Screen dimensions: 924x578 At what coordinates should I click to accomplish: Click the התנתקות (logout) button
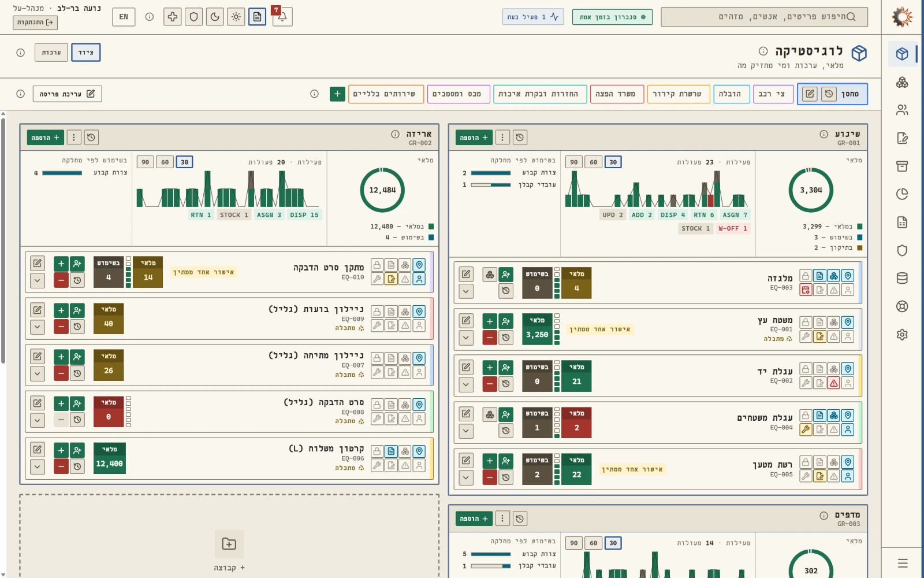tap(35, 22)
